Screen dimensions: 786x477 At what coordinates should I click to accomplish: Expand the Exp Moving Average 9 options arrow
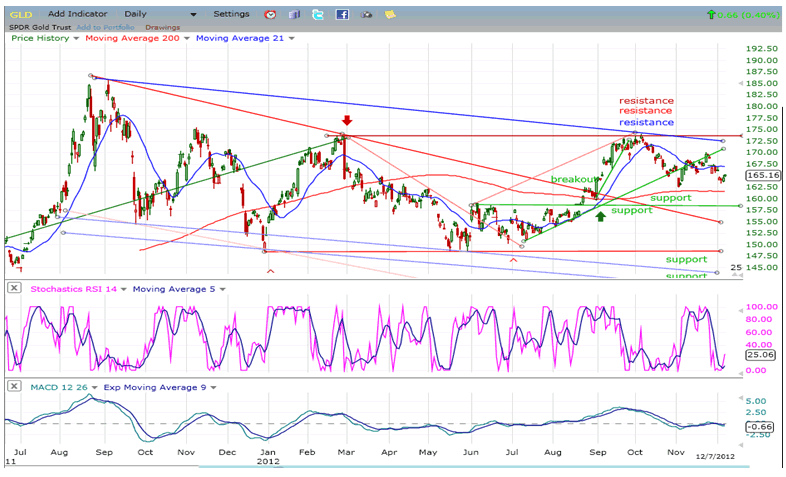pyautogui.click(x=213, y=387)
